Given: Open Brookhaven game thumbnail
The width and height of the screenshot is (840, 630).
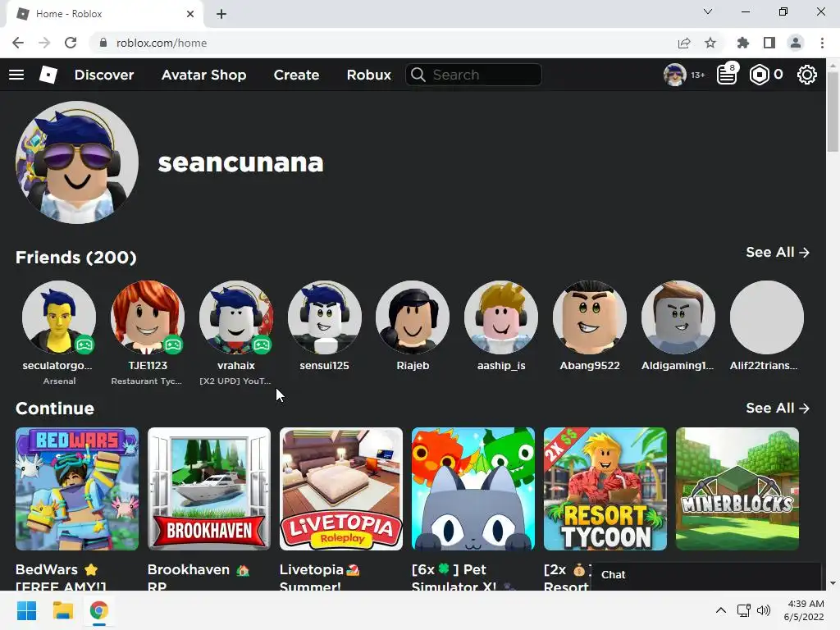Looking at the screenshot, I should 209,489.
